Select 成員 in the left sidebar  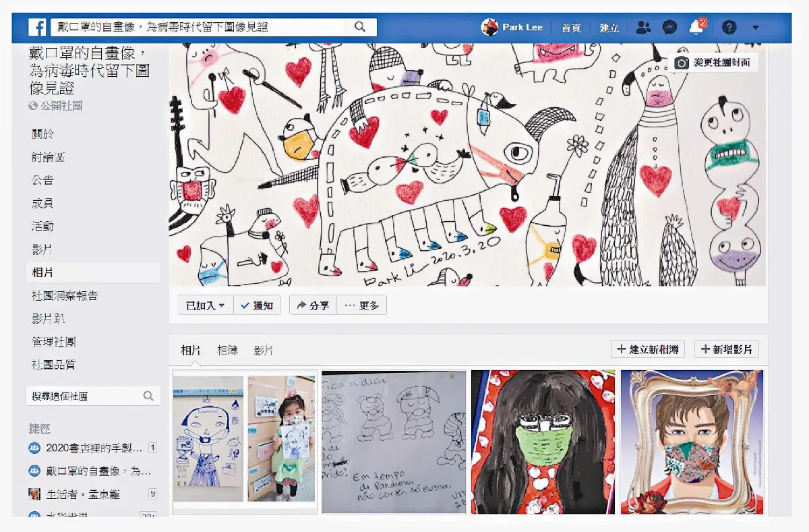[x=42, y=203]
